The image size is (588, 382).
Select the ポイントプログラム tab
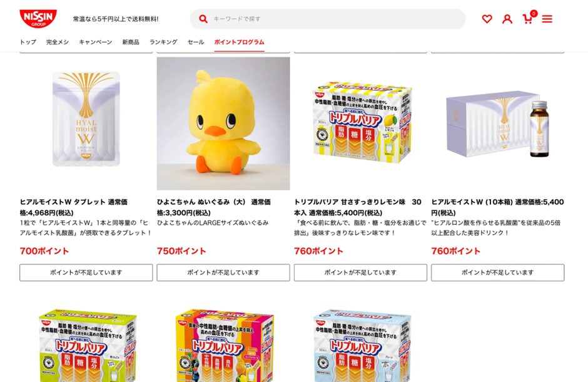[239, 42]
